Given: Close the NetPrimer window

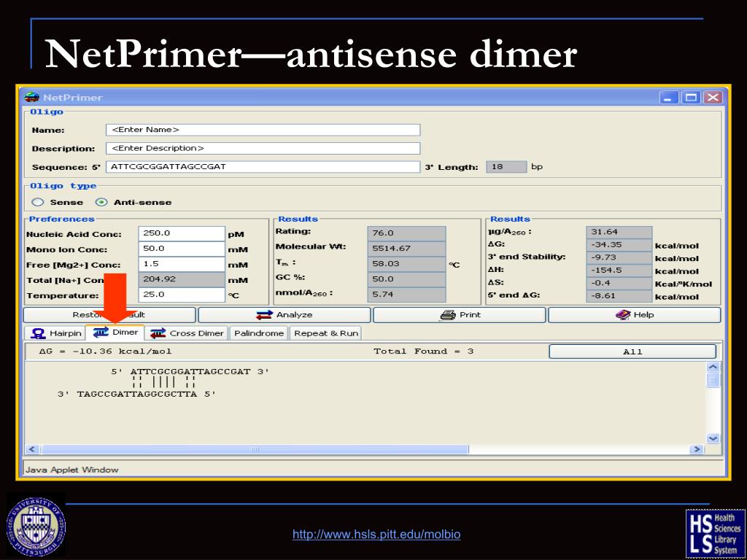Looking at the screenshot, I should [713, 98].
